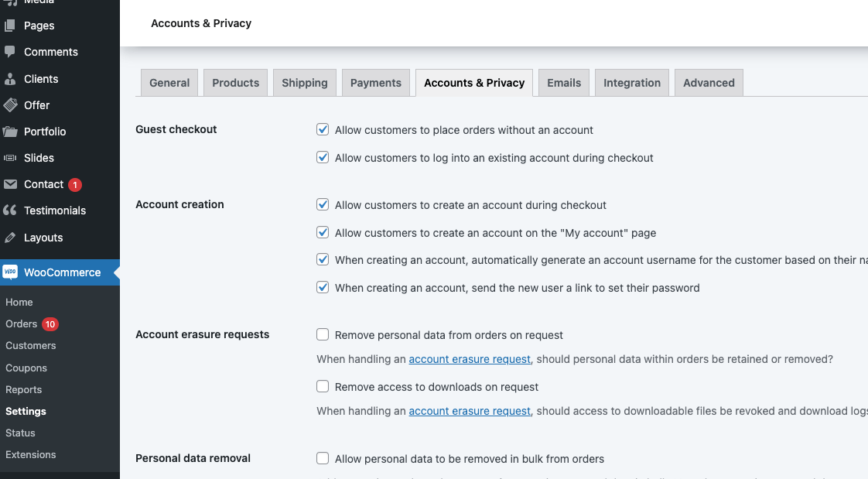This screenshot has height=479, width=868.
Task: Disable placing orders without an account
Action: pyautogui.click(x=323, y=130)
